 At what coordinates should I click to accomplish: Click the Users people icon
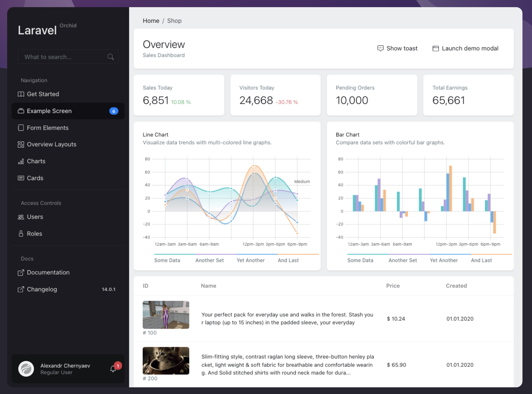[x=21, y=217]
